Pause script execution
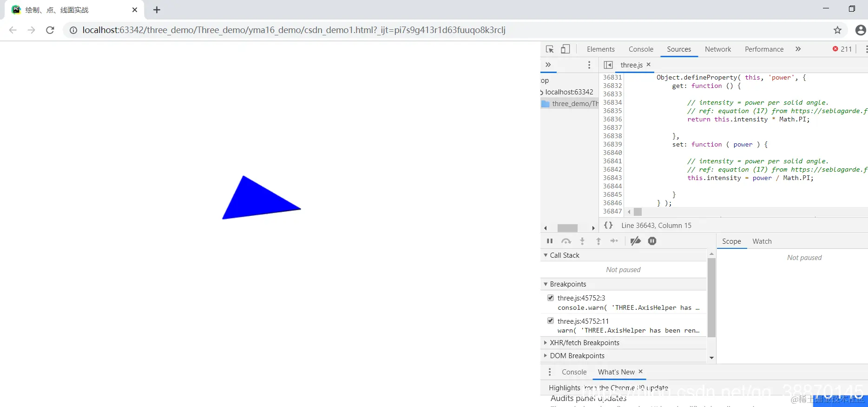This screenshot has height=407, width=868. (550, 241)
